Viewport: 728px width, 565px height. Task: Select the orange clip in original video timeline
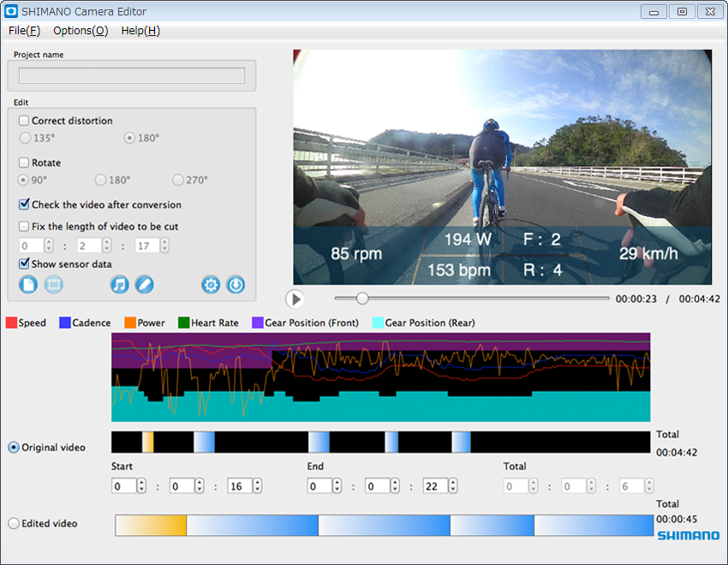point(147,442)
